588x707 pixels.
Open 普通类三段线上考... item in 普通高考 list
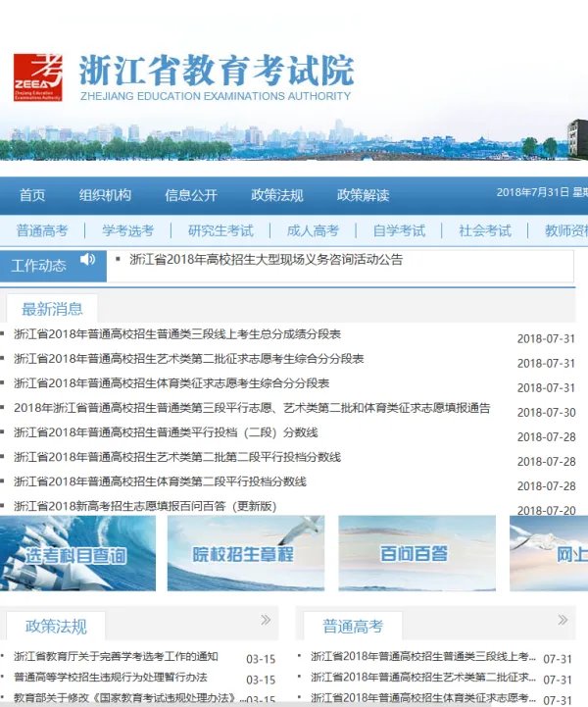pyautogui.click(x=423, y=656)
